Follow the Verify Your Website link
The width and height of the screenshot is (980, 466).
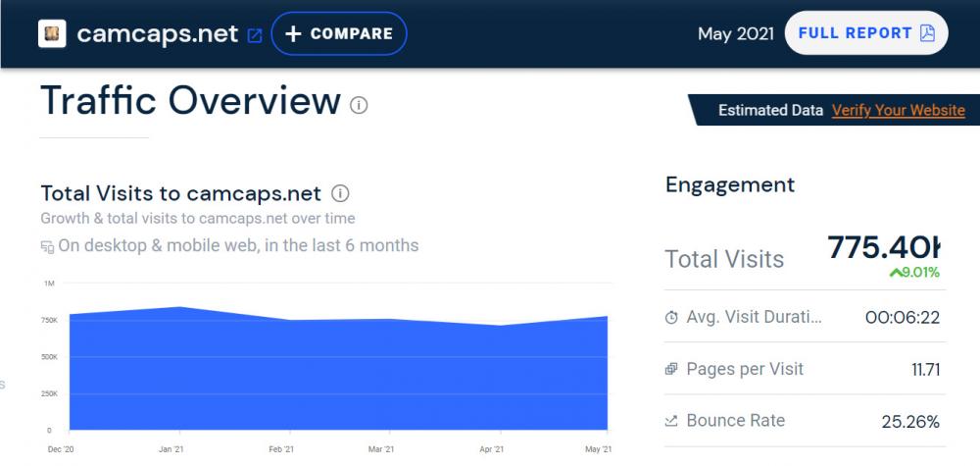click(898, 111)
